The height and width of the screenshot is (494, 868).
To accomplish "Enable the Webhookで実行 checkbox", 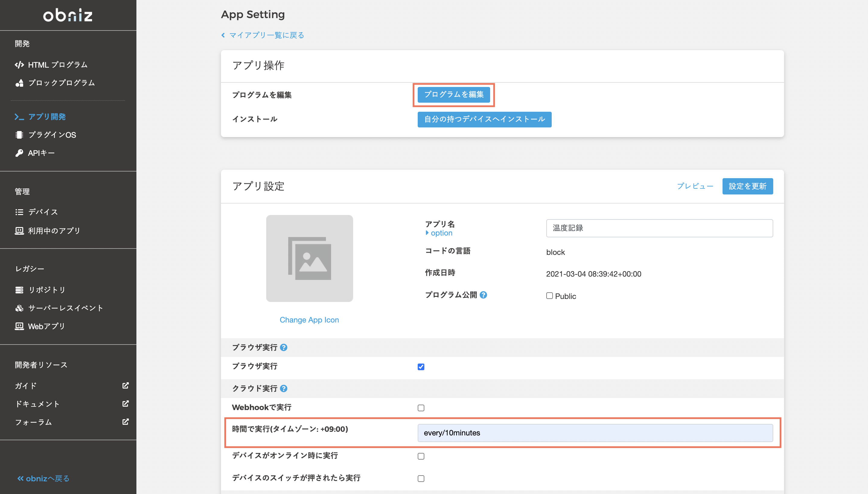I will click(x=421, y=408).
